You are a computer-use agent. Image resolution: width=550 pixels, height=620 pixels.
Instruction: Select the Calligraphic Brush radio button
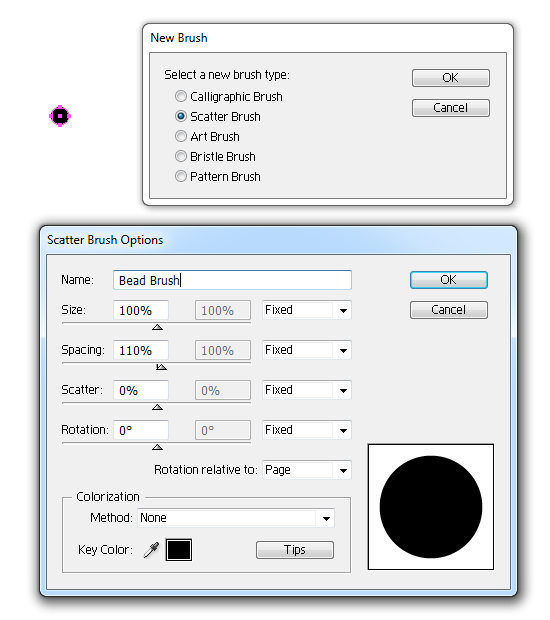181,96
